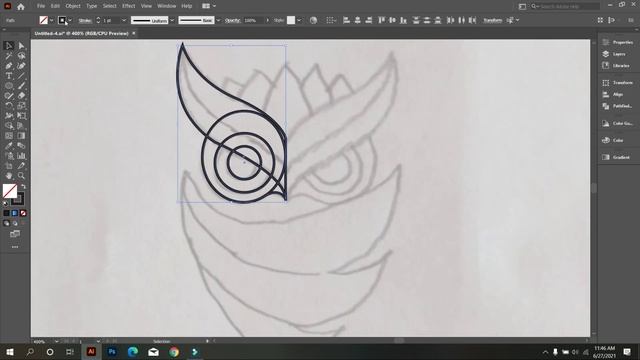Select the Zoom tool

click(21, 176)
